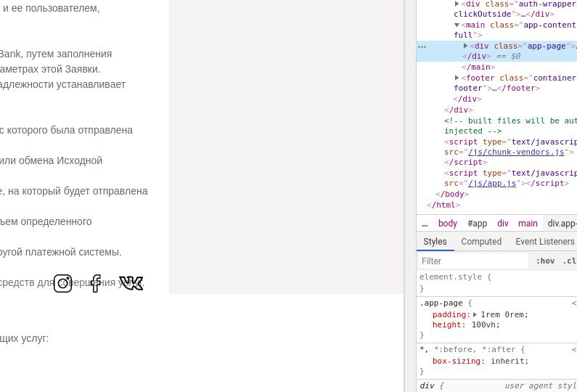Switch to the Computed tab
The width and height of the screenshot is (577, 392).
481,242
